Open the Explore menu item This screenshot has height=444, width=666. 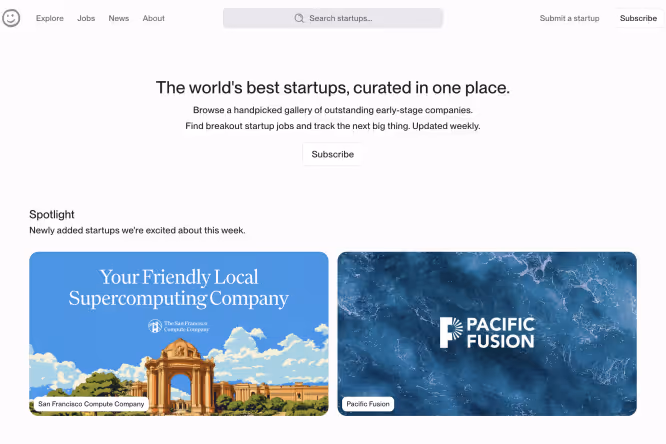tap(50, 18)
